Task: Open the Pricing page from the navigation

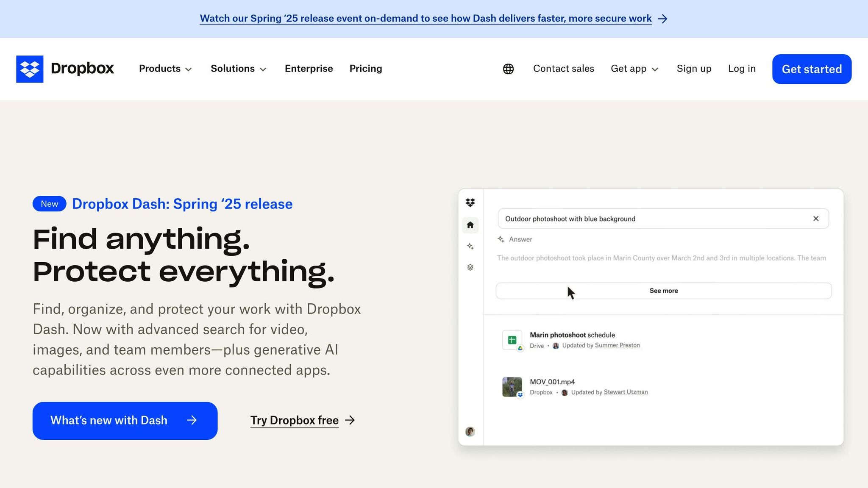Action: click(365, 69)
